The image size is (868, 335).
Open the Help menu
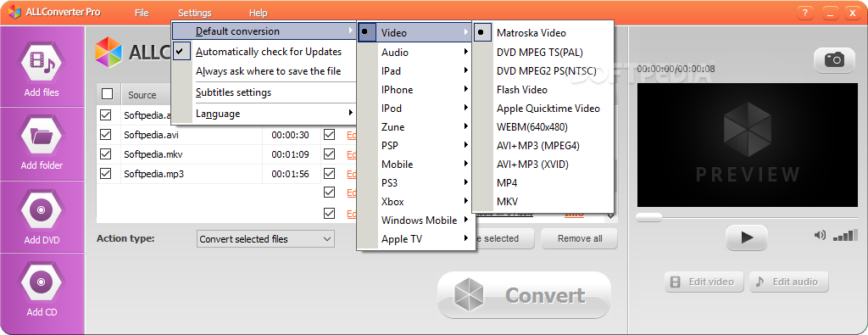tap(258, 13)
